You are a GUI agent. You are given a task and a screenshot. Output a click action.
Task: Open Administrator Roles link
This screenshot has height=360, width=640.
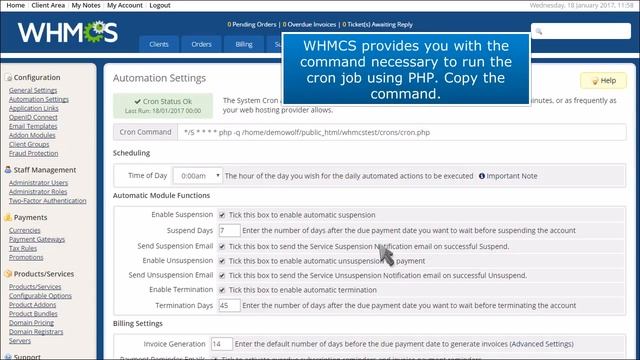38,192
